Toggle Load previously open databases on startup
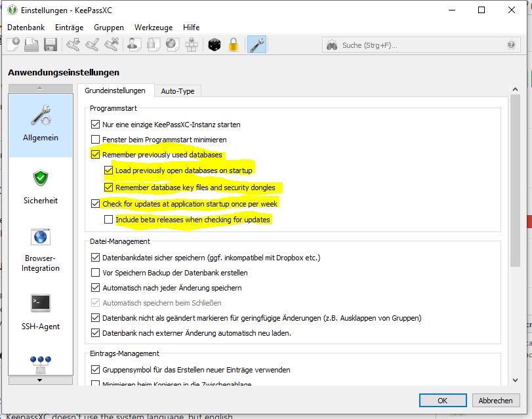 [109, 170]
